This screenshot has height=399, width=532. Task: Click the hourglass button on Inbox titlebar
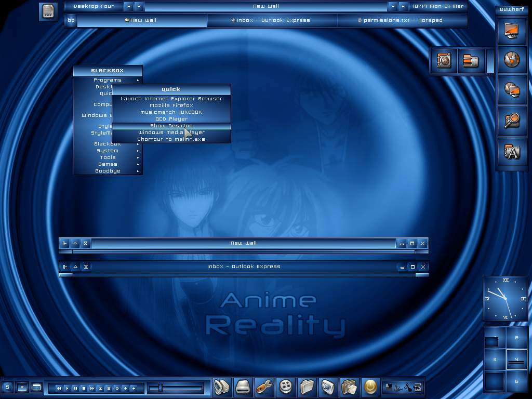[x=86, y=267]
